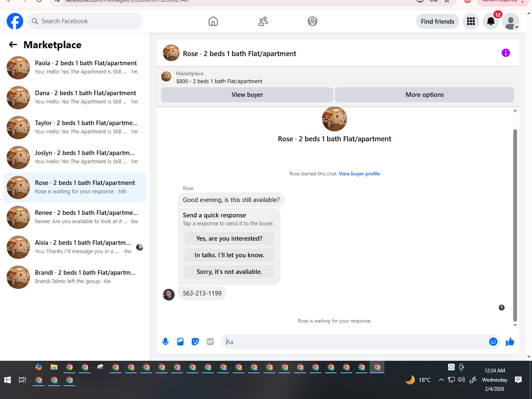Click the 563-213-1199 message bubble
The image size is (532, 399).
pyautogui.click(x=202, y=293)
